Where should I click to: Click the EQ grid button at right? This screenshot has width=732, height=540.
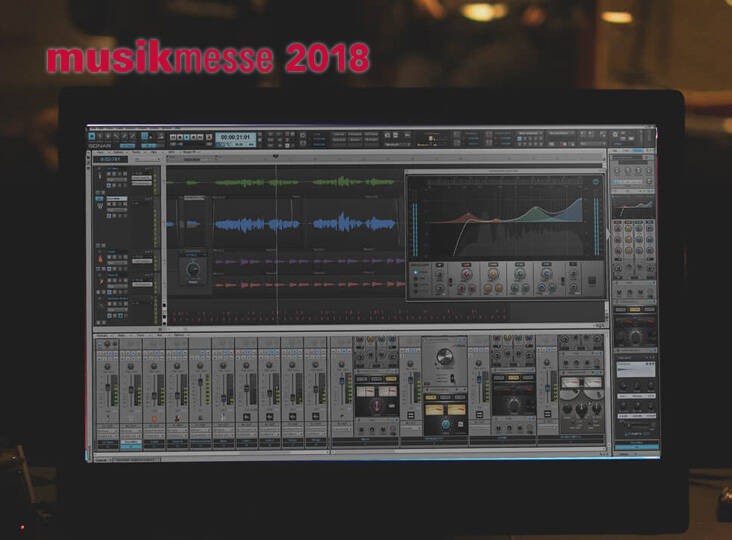(x=591, y=281)
